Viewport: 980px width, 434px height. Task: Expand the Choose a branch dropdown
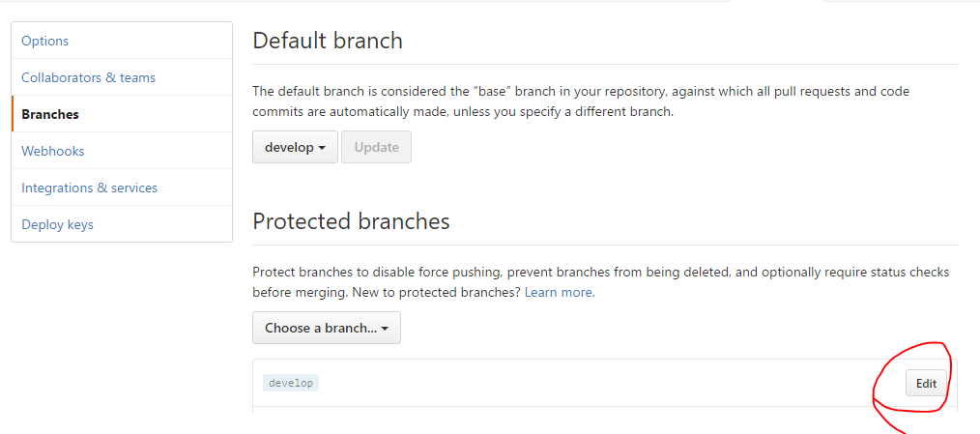(326, 328)
